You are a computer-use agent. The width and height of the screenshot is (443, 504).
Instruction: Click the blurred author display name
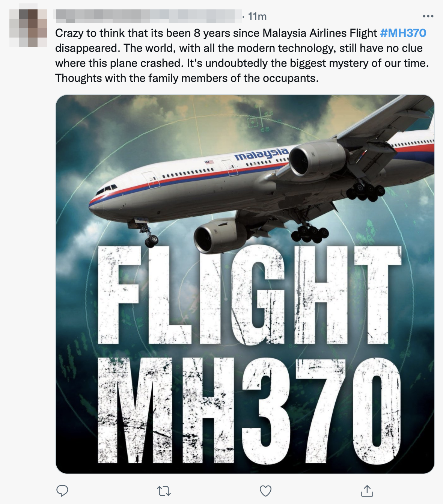[x=148, y=16]
